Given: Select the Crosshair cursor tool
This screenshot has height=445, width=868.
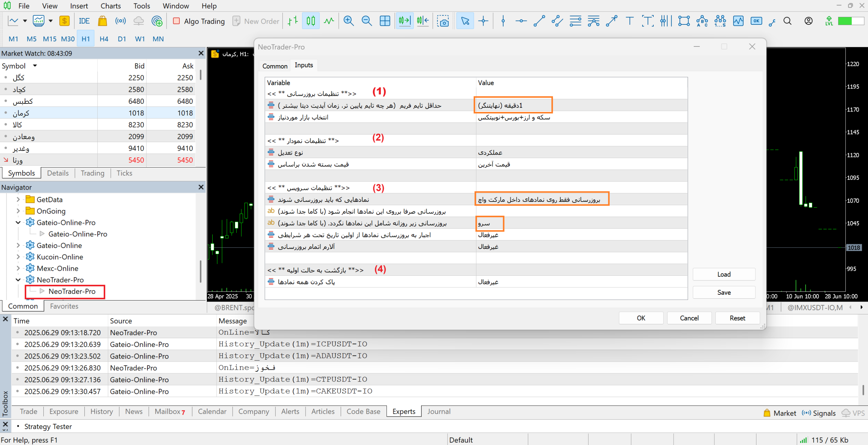Looking at the screenshot, I should (483, 21).
